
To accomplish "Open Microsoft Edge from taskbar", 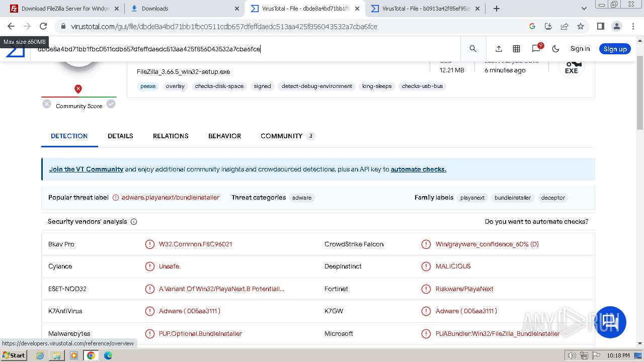I will coord(108,355).
